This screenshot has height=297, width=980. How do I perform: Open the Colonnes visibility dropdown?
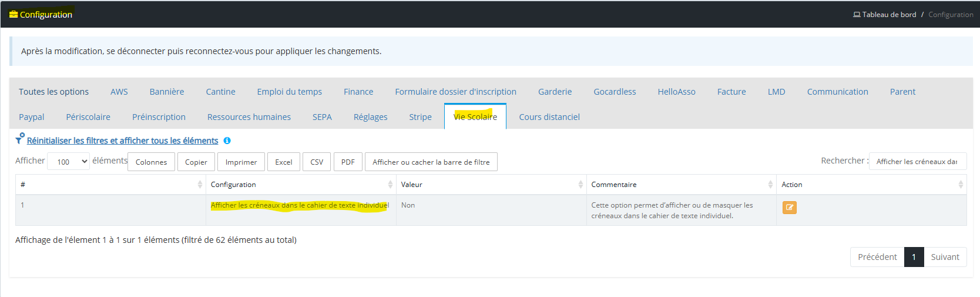click(151, 162)
